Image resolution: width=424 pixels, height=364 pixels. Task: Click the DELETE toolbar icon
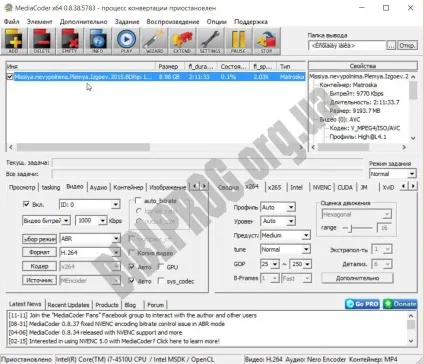coord(42,41)
